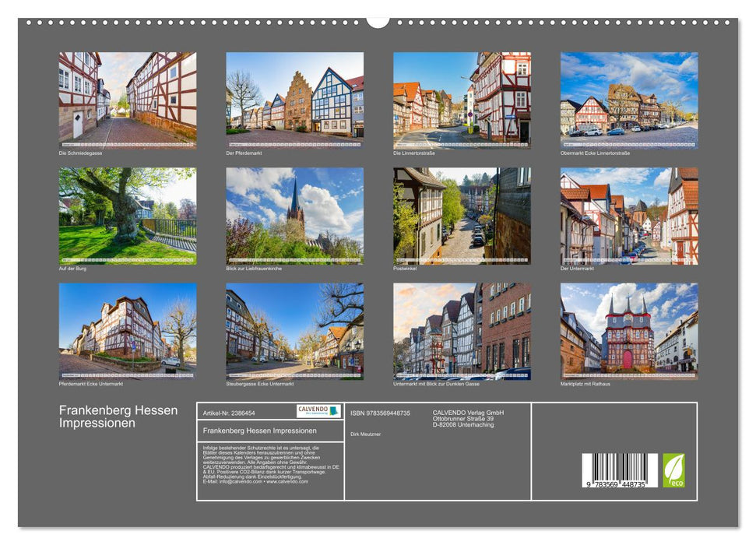Image resolution: width=756 pixels, height=545 pixels.
Task: Click barcode number '9 783569 448735'
Action: (x=616, y=484)
